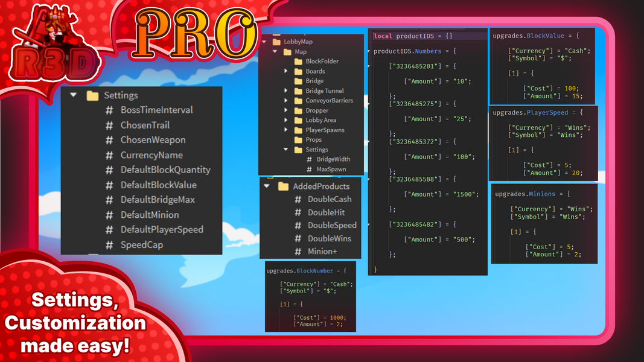Click the '["Cost"] = 1000;' line
The height and width of the screenshot is (362, 644).
[x=319, y=318]
